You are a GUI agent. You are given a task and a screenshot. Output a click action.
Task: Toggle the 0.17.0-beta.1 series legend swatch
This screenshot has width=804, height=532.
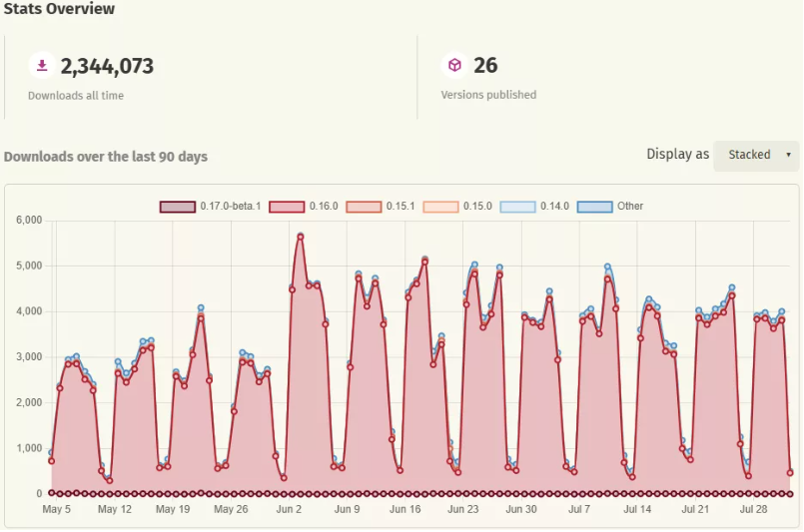point(177,207)
